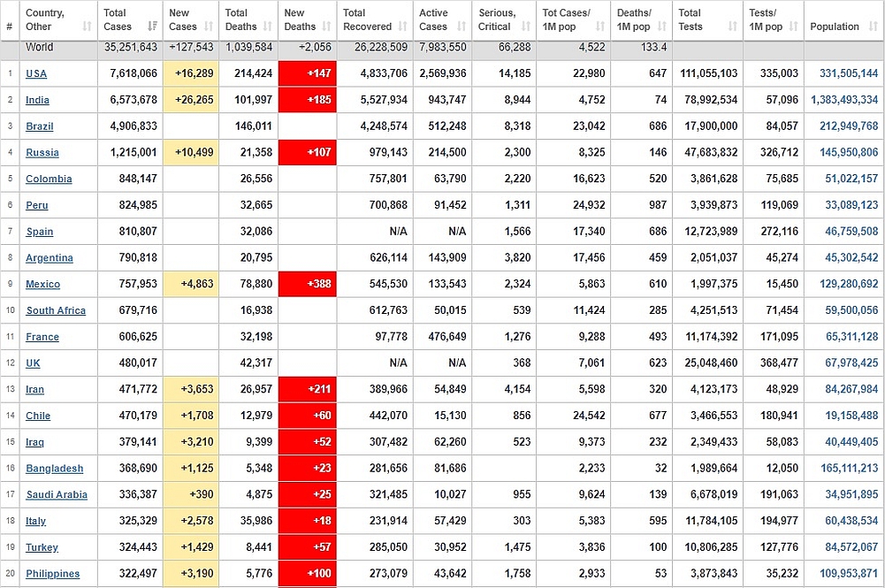The width and height of the screenshot is (885, 588).
Task: Click Philippines population link 109,953,871
Action: 849,574
